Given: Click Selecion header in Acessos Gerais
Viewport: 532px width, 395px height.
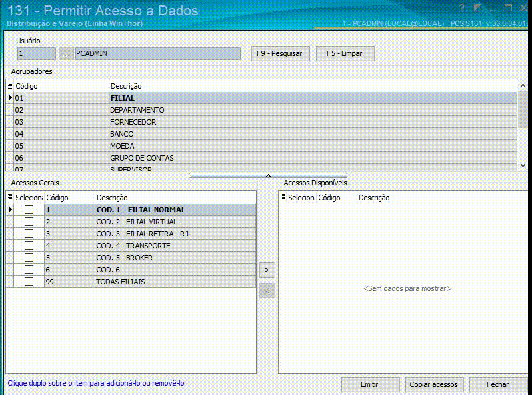Looking at the screenshot, I should pyautogui.click(x=29, y=197).
